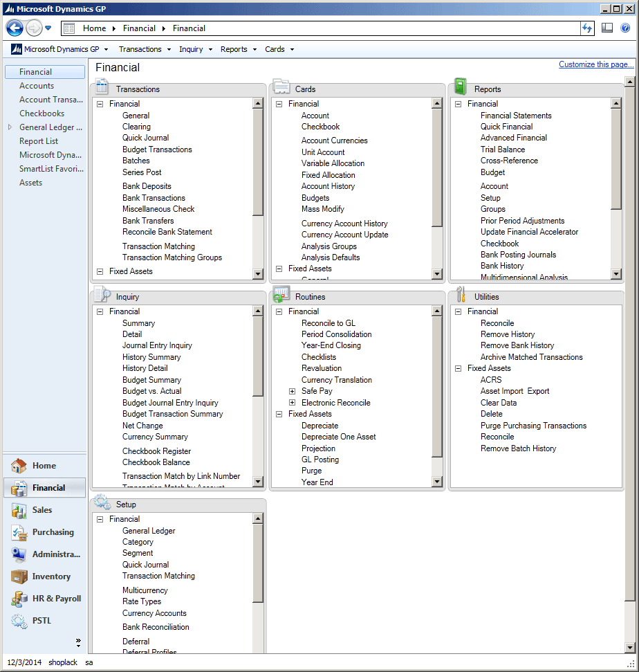Click the refresh icon in address bar
The image size is (639, 672).
(586, 28)
